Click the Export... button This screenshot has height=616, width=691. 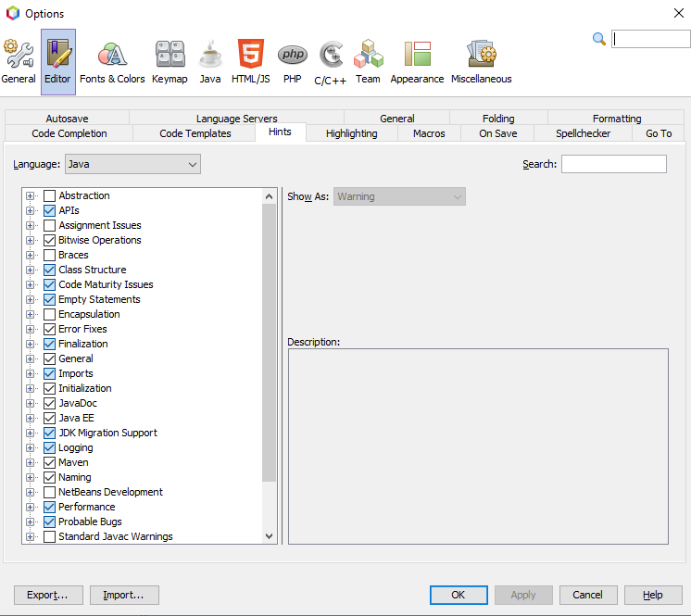pyautogui.click(x=48, y=595)
